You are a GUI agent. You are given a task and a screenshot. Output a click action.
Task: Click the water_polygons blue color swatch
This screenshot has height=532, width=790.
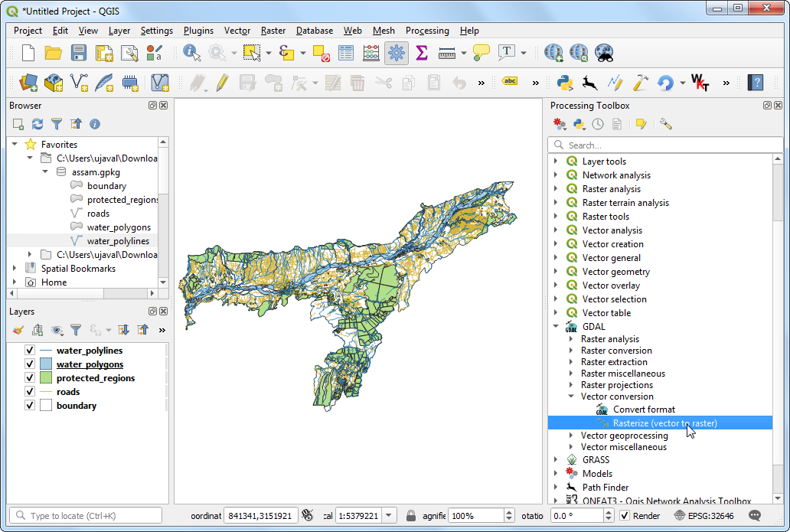[x=46, y=364]
